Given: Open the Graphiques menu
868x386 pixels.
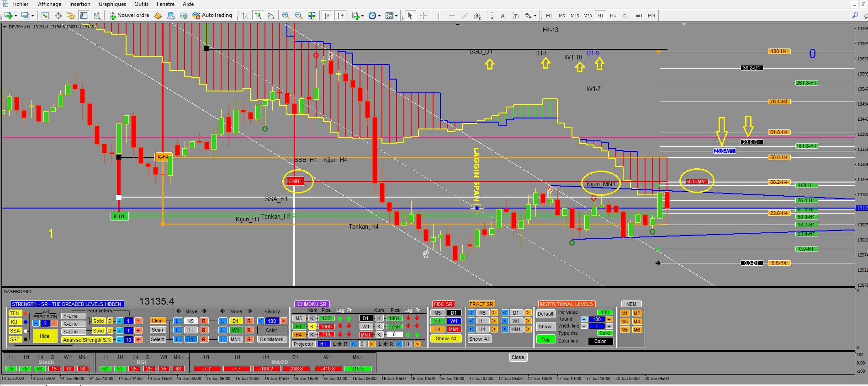Looking at the screenshot, I should pos(112,4).
